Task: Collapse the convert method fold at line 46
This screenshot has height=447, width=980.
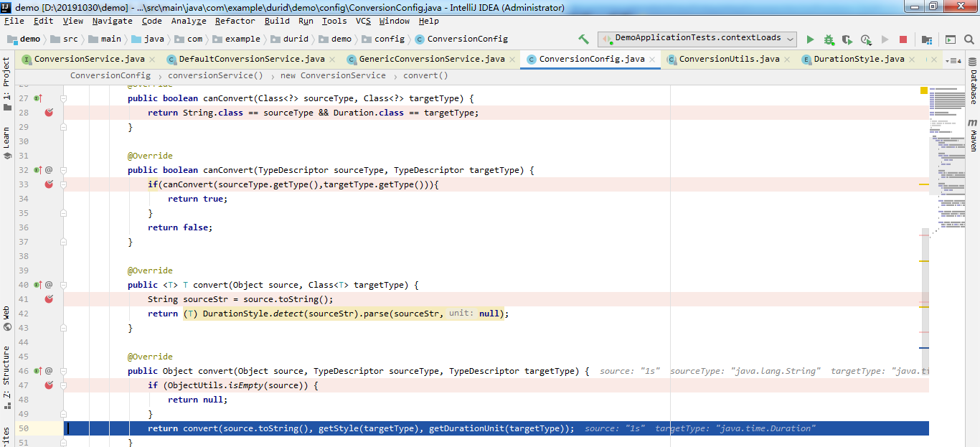Action: (x=63, y=371)
